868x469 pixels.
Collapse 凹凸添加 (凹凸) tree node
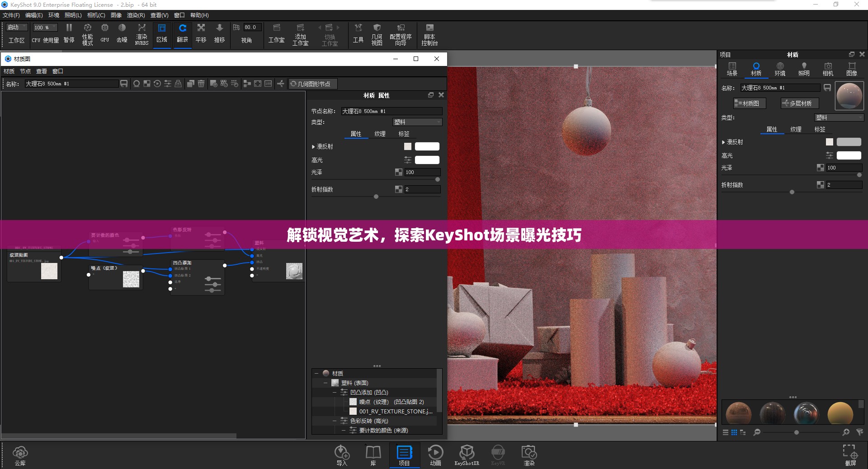click(x=335, y=393)
